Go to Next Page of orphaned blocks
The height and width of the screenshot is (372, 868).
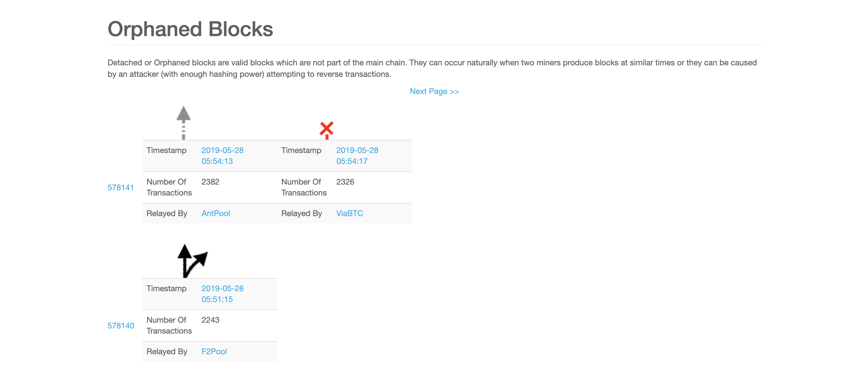[434, 92]
